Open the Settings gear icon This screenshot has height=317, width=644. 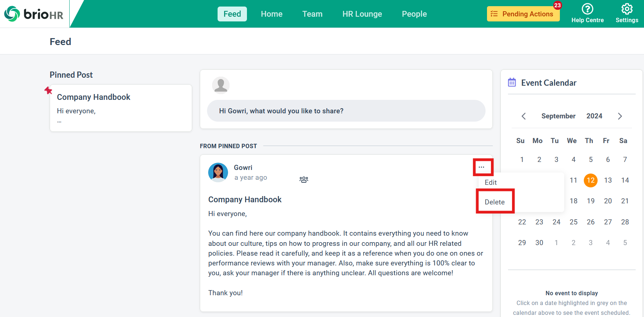click(x=627, y=9)
